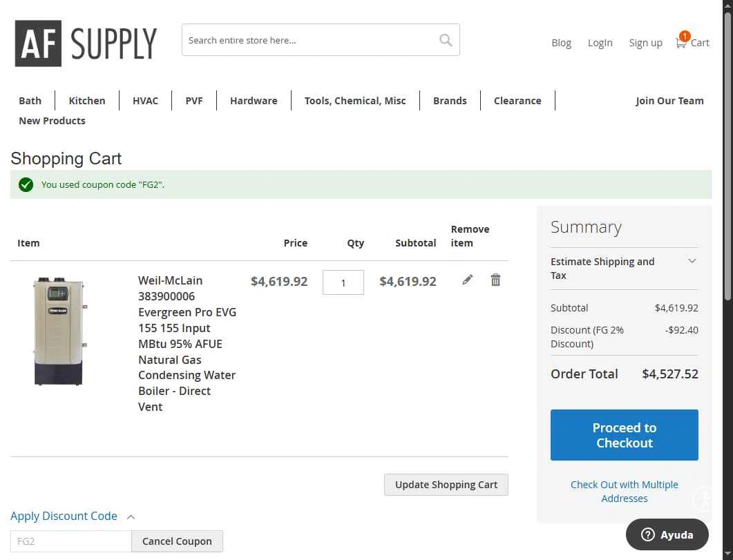Click the summary Subtotal $4,619.92 amount
The image size is (733, 560).
676,308
